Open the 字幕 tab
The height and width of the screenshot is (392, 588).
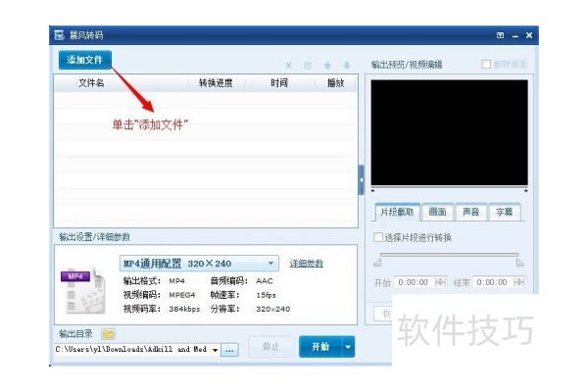click(505, 212)
